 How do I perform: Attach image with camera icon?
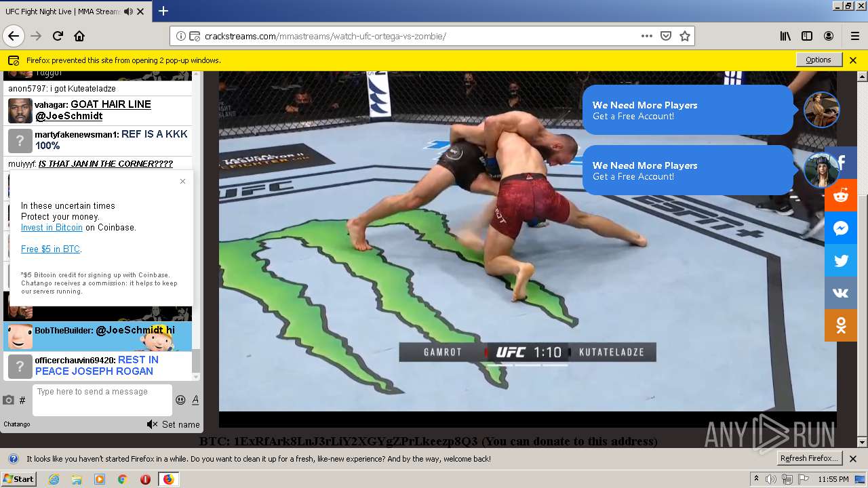[8, 401]
